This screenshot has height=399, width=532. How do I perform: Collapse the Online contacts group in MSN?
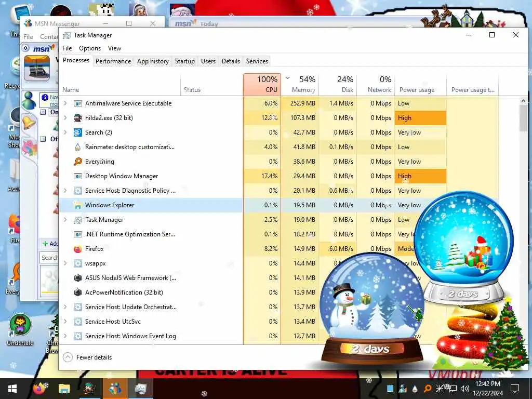(x=43, y=112)
